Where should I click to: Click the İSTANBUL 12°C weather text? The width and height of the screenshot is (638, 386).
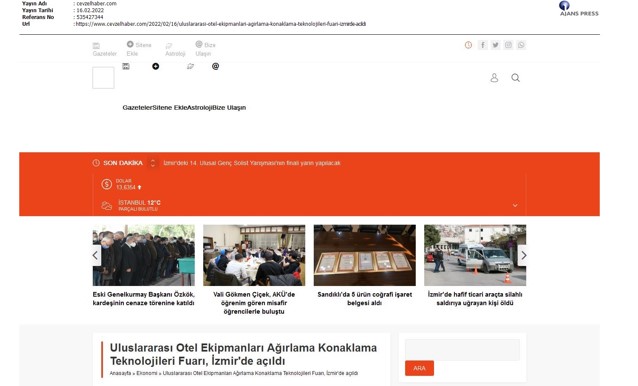pos(140,205)
